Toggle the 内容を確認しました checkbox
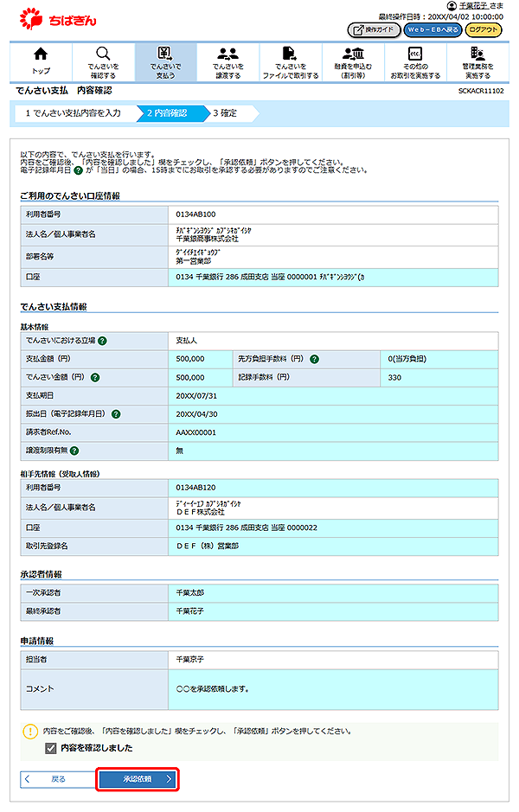This screenshot has width=519, height=812. click(50, 748)
